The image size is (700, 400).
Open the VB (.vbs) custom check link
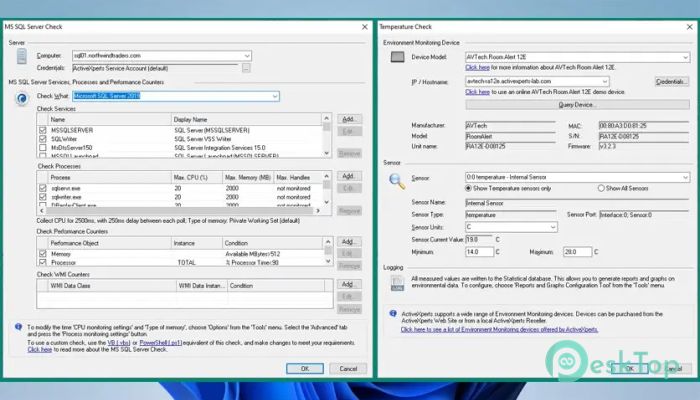coord(119,343)
